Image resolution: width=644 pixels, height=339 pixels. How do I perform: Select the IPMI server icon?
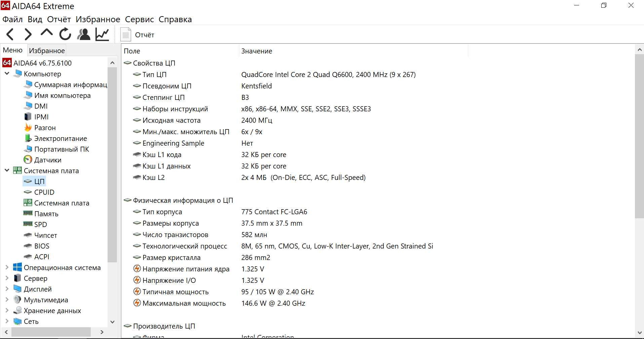click(28, 117)
